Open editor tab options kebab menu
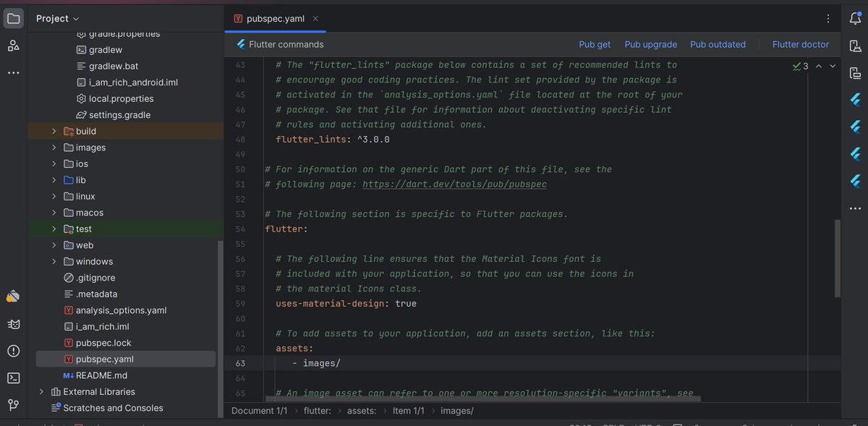The width and height of the screenshot is (868, 426). click(x=828, y=19)
